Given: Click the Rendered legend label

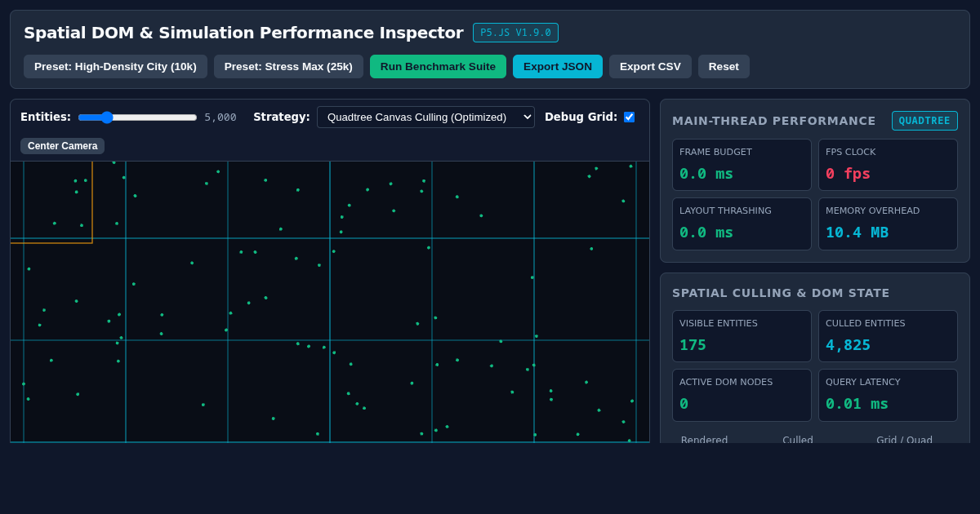Looking at the screenshot, I should (704, 440).
